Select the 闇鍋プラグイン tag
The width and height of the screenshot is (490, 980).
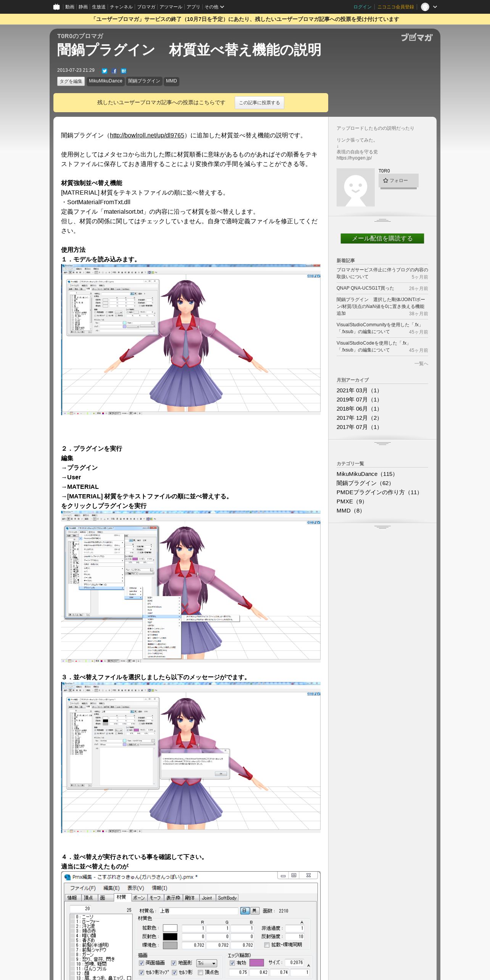pos(144,81)
